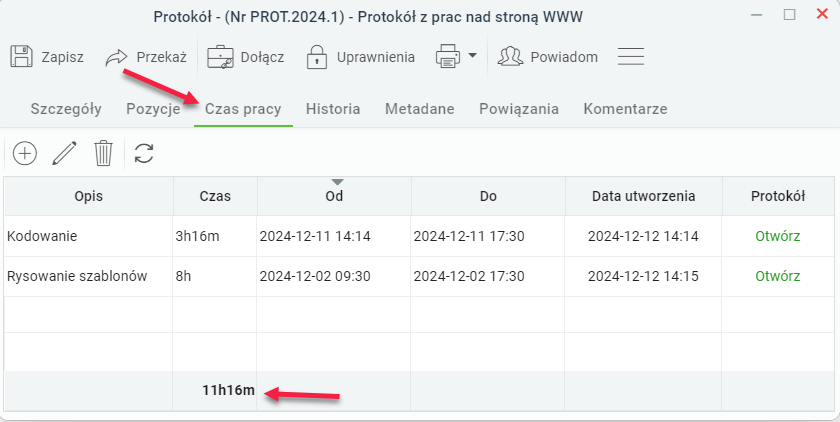This screenshot has width=840, height=422.
Task: Add a new work time entry with the plus icon
Action: tap(25, 154)
